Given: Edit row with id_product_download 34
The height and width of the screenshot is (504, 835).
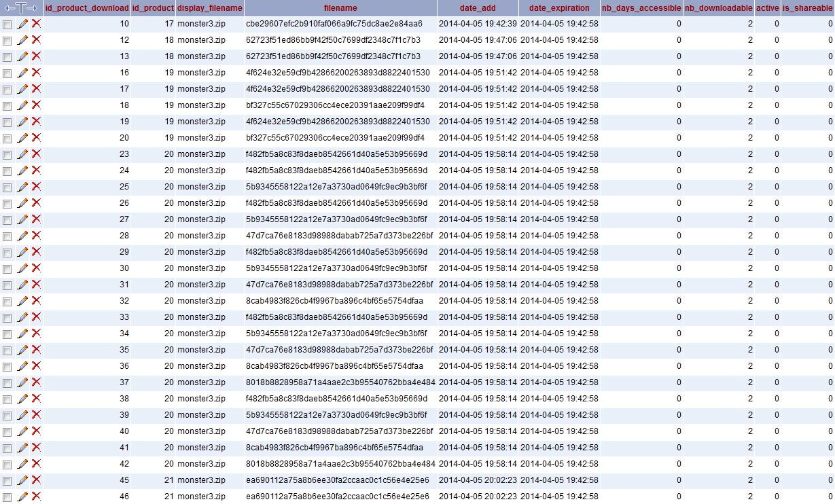Looking at the screenshot, I should click(22, 334).
